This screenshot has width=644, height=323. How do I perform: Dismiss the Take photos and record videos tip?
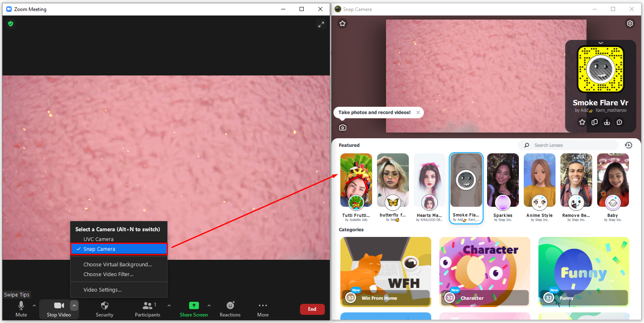(418, 113)
